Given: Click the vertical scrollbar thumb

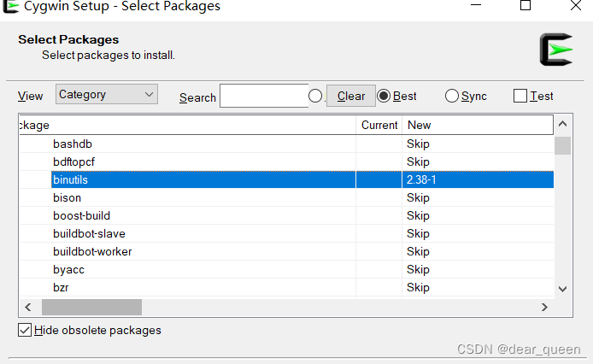Looking at the screenshot, I should coord(562,145).
